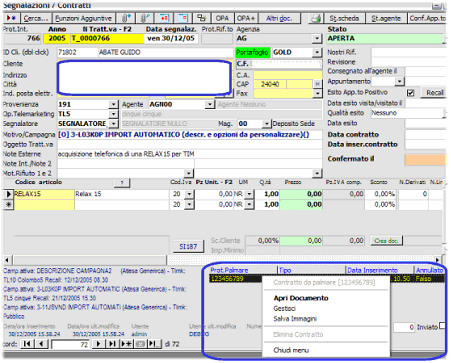
Task: Click the network tree toolbar icon
Action: click(201, 18)
